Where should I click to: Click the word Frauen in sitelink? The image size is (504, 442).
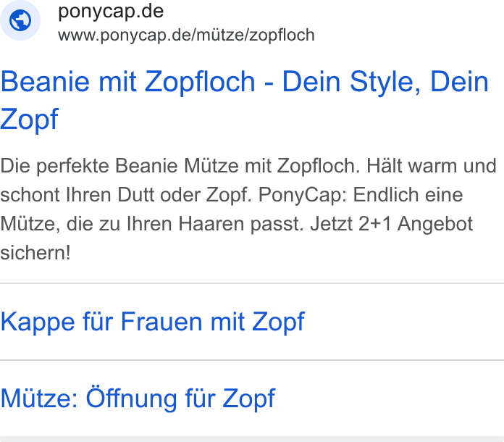click(161, 322)
